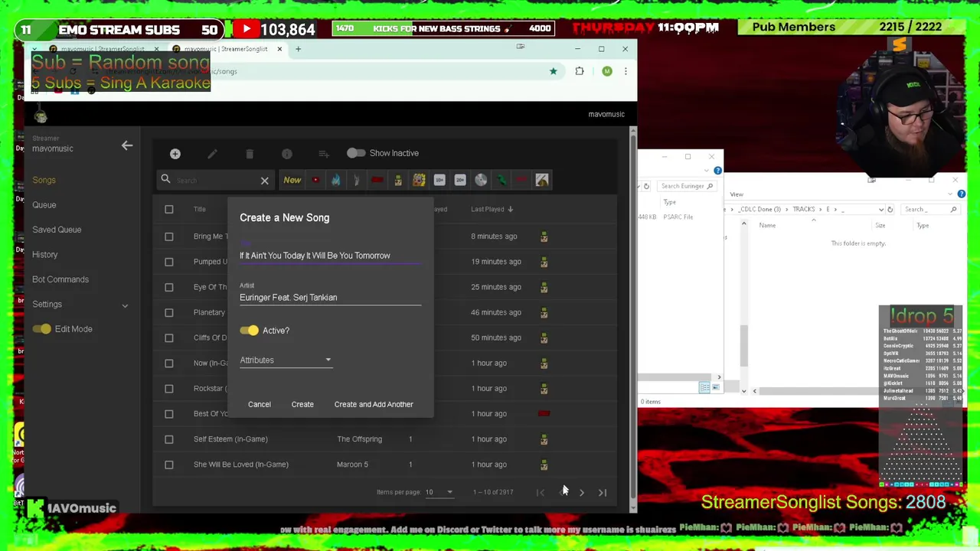Image resolution: width=980 pixels, height=551 pixels.
Task: Open the Queue sidebar page
Action: pyautogui.click(x=44, y=205)
